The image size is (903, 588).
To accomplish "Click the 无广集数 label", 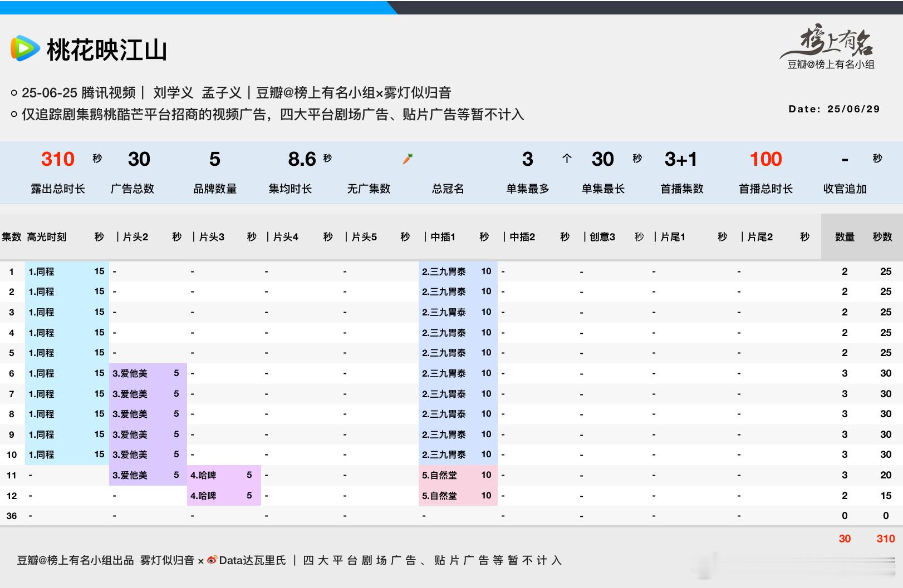I will (x=369, y=189).
